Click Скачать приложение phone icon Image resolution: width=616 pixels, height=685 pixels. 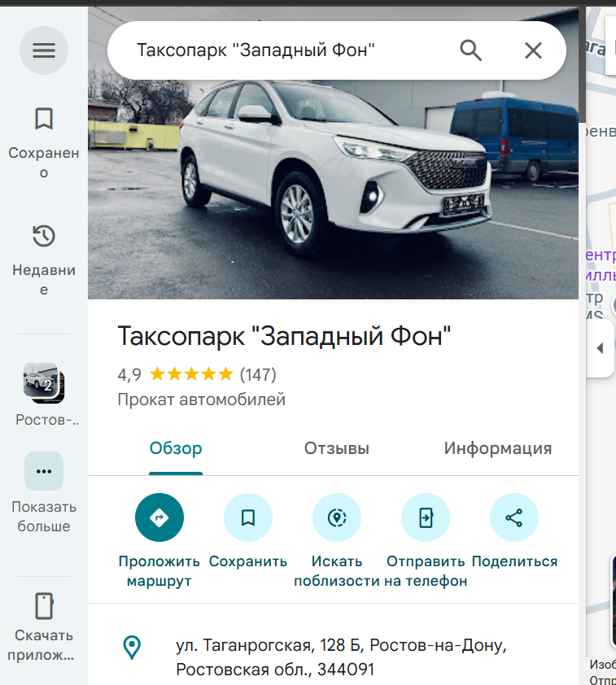coord(44,607)
